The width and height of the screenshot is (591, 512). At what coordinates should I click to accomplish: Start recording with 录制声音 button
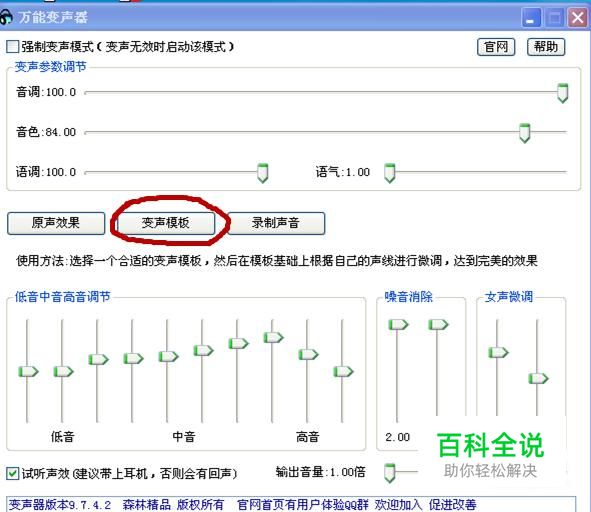point(276,223)
